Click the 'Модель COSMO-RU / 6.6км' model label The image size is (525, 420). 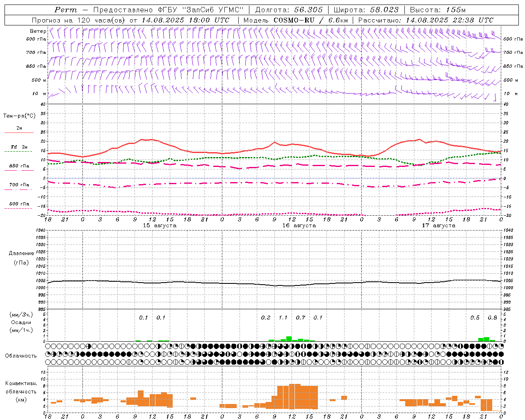click(x=296, y=20)
